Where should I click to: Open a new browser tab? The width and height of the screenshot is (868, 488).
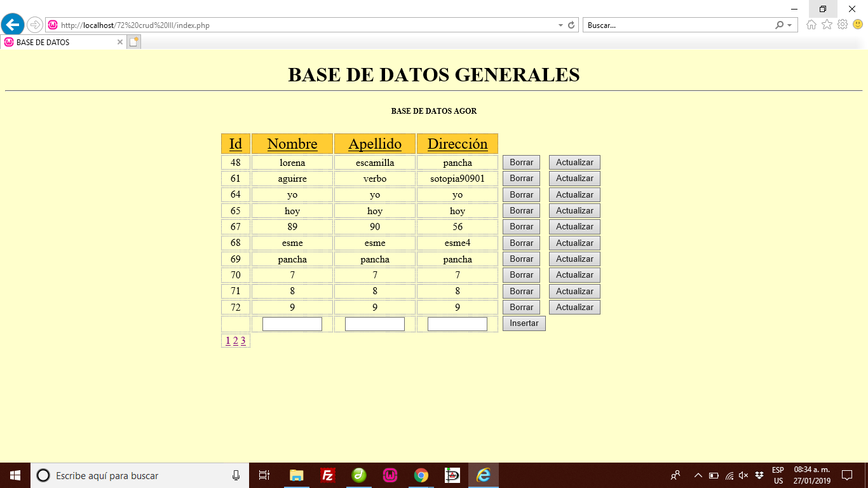click(x=133, y=42)
